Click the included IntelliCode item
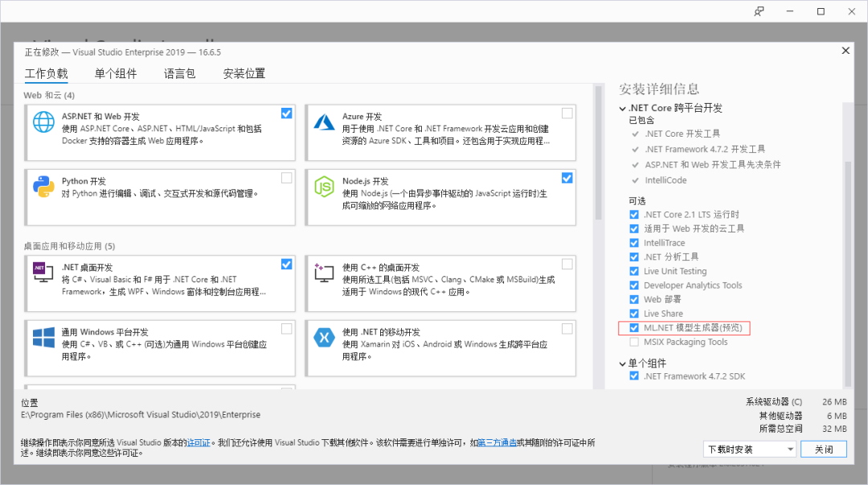 tap(665, 180)
